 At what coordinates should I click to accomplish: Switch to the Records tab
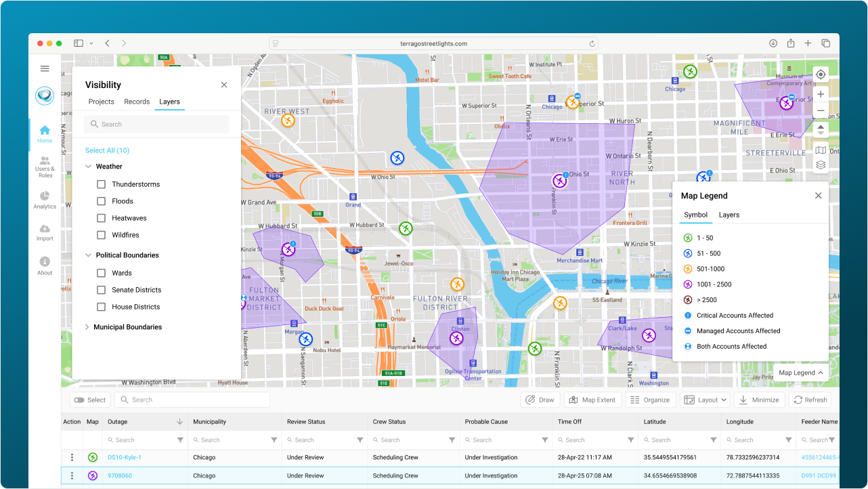137,102
